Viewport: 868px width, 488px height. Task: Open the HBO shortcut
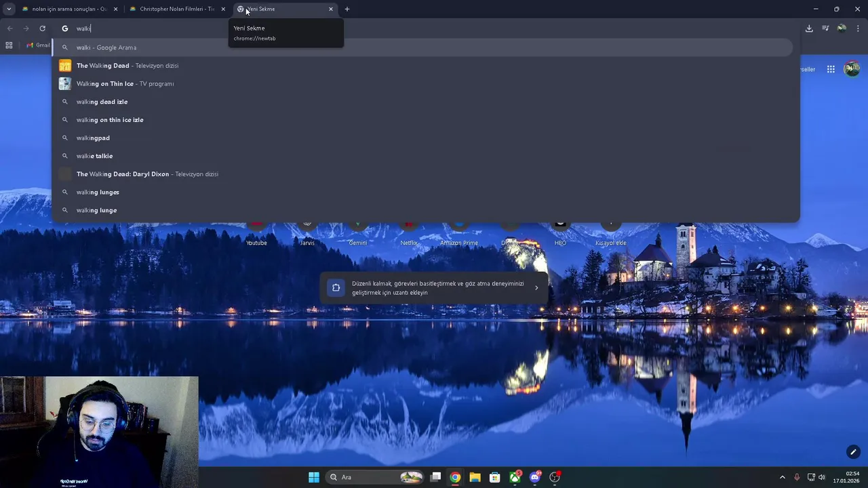[x=560, y=234]
